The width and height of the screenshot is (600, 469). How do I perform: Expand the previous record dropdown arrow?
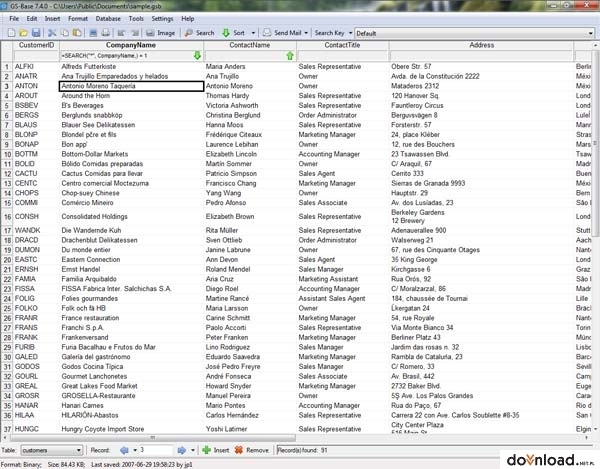[135, 450]
